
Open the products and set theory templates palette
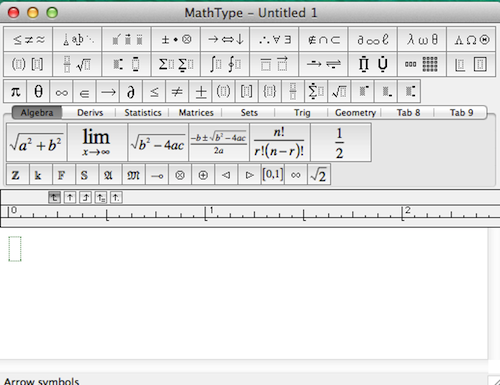[x=373, y=64]
